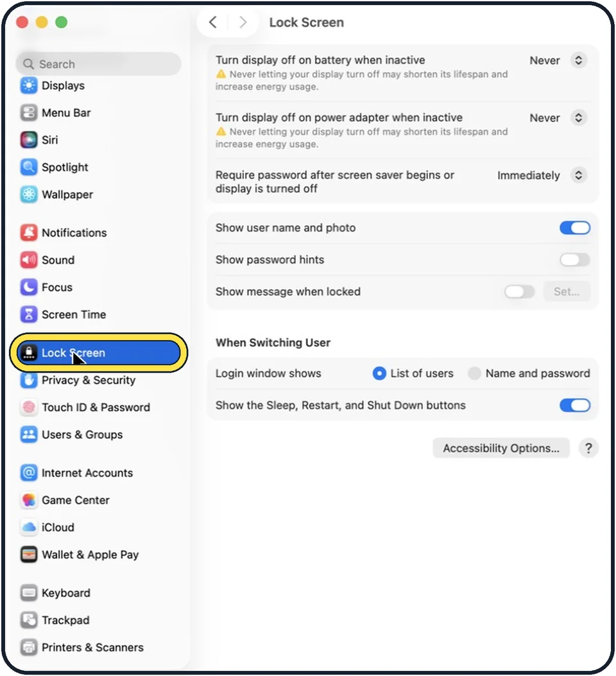Select Name and password radio button

pyautogui.click(x=474, y=373)
